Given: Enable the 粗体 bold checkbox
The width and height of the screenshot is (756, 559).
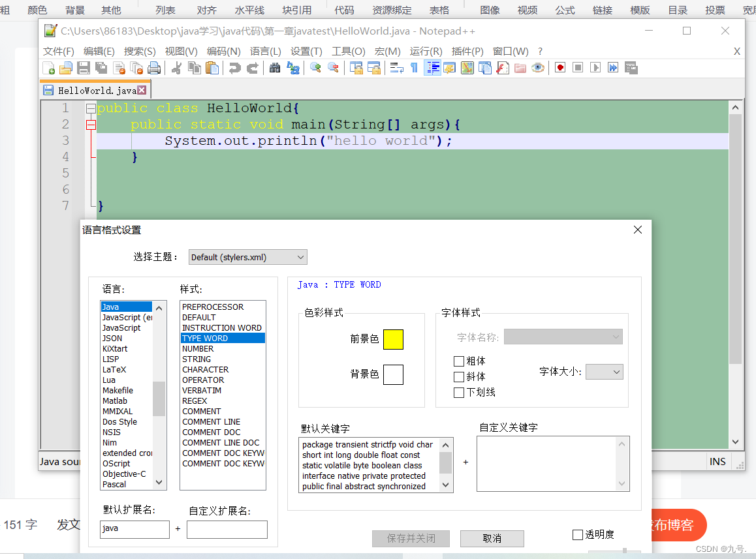Looking at the screenshot, I should [459, 361].
